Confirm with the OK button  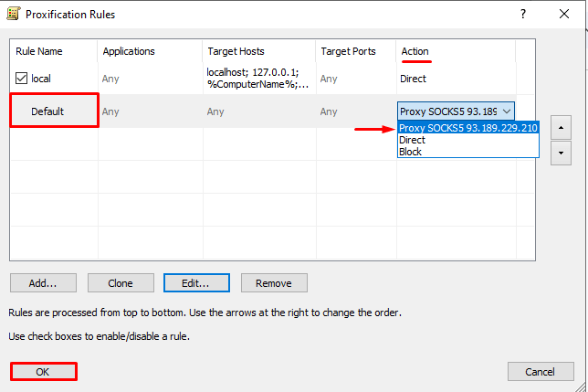[43, 372]
